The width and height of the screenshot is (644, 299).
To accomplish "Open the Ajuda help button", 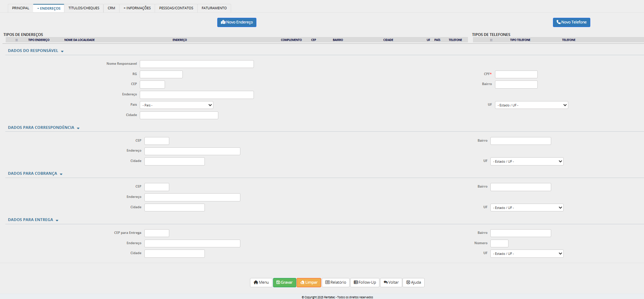I will (x=413, y=283).
